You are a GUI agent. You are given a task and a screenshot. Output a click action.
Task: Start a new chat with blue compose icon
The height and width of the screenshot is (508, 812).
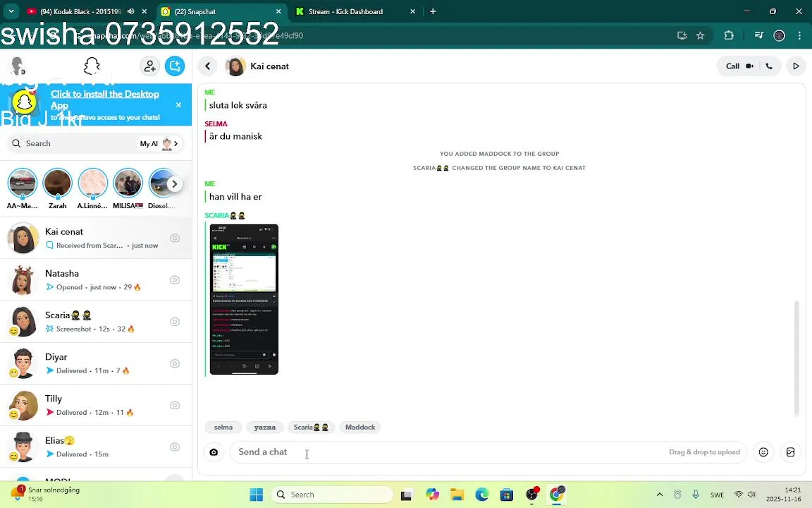[175, 66]
